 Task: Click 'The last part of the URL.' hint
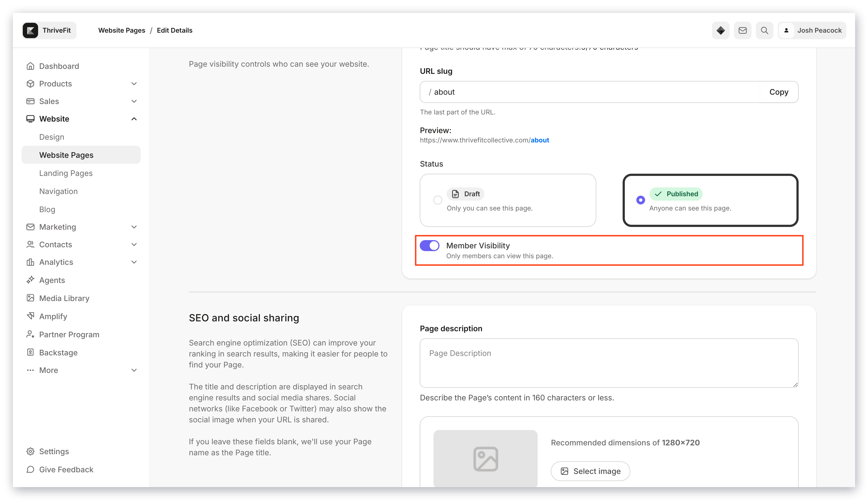(458, 112)
